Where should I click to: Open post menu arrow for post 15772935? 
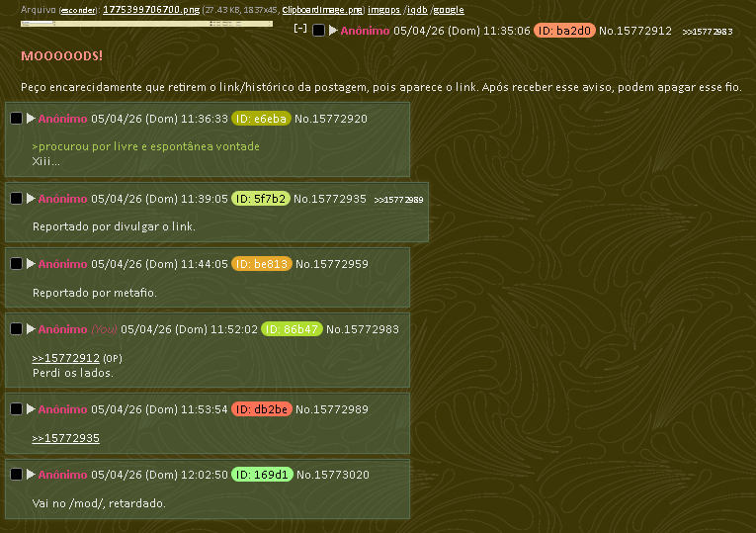(31, 198)
